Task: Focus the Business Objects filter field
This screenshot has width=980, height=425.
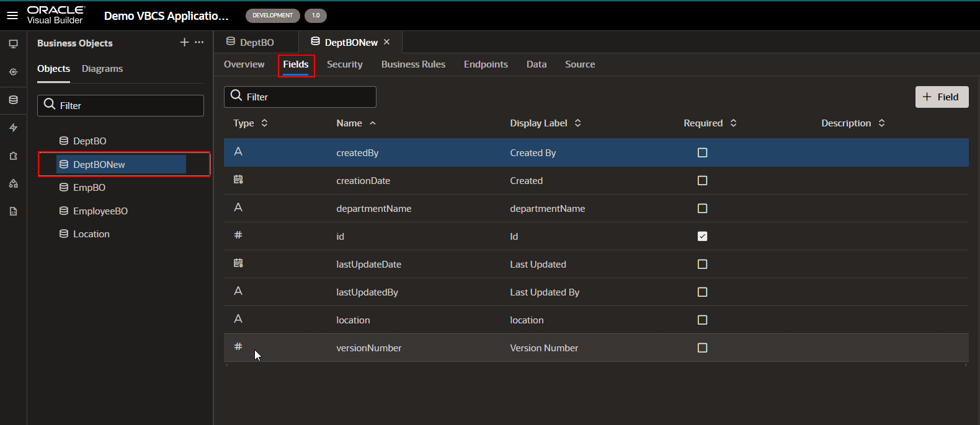Action: [x=120, y=105]
